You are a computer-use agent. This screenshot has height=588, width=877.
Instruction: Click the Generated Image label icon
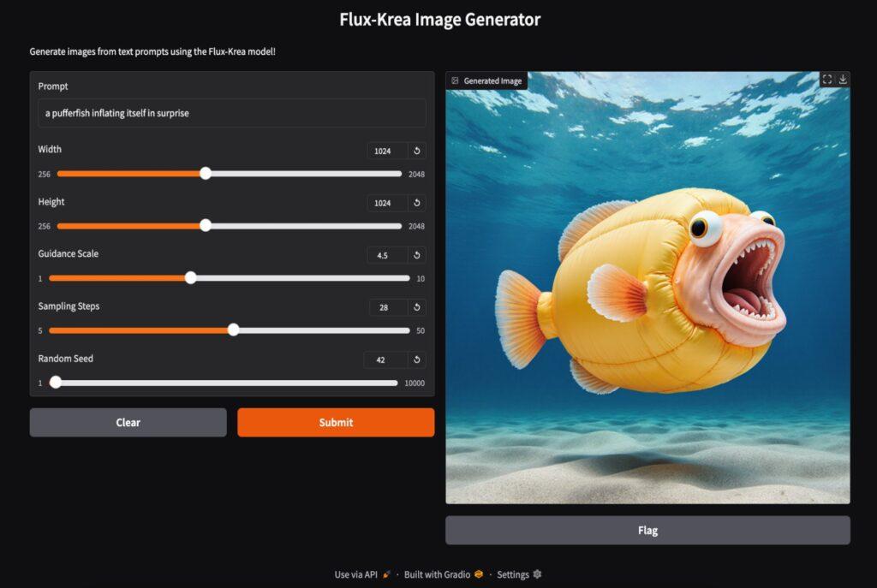[456, 80]
